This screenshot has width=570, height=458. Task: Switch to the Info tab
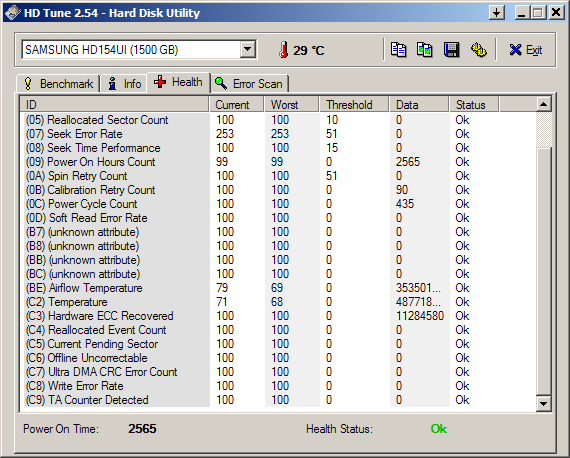pyautogui.click(x=124, y=84)
